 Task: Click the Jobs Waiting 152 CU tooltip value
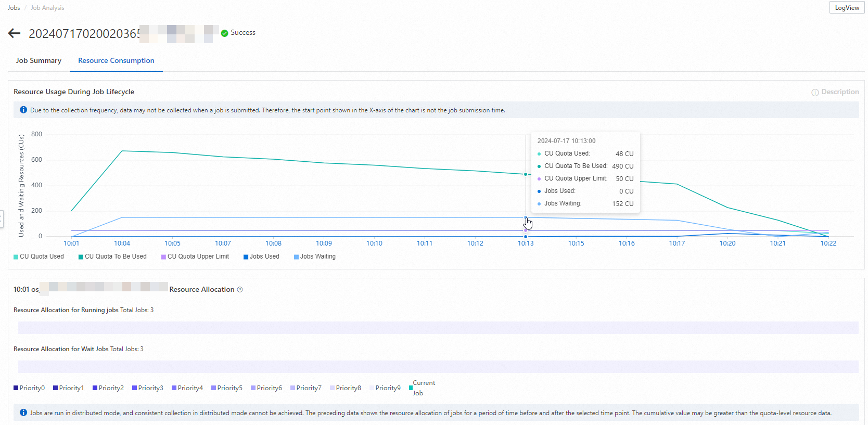tap(623, 204)
